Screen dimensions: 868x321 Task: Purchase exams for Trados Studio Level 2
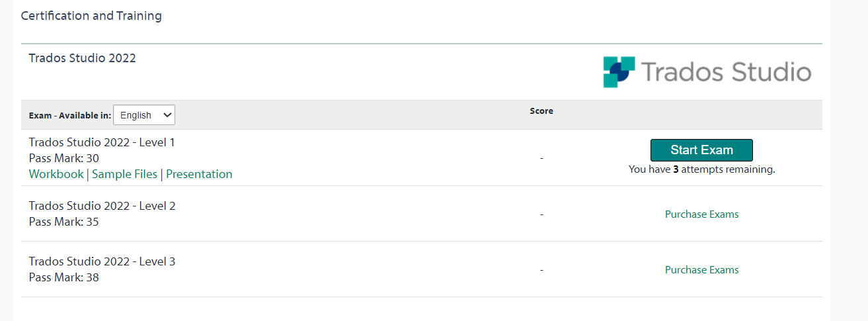[x=702, y=214]
